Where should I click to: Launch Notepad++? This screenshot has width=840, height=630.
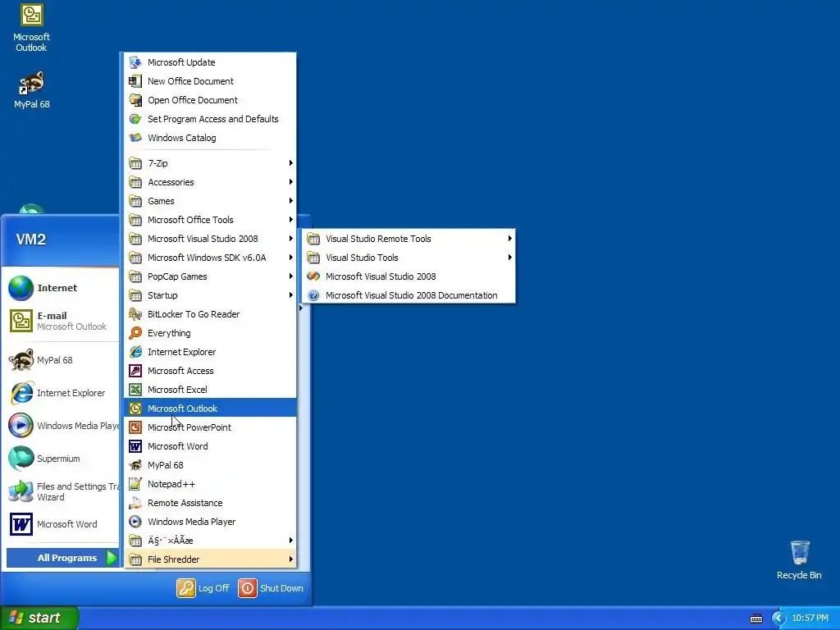point(210,484)
